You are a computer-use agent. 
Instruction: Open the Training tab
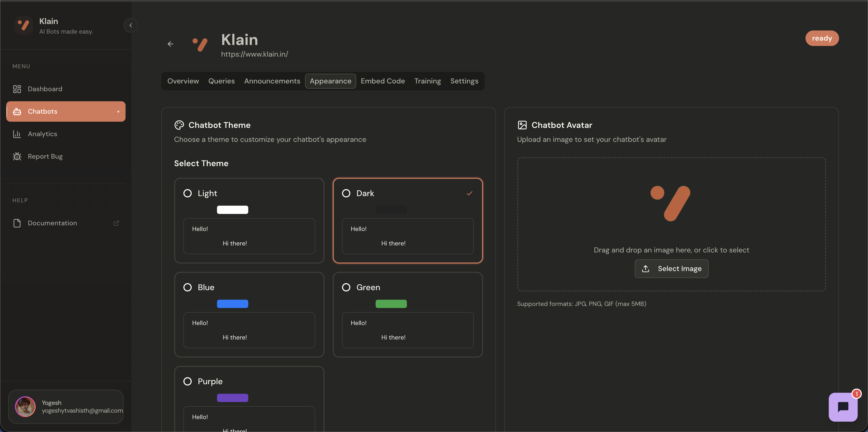coord(427,81)
